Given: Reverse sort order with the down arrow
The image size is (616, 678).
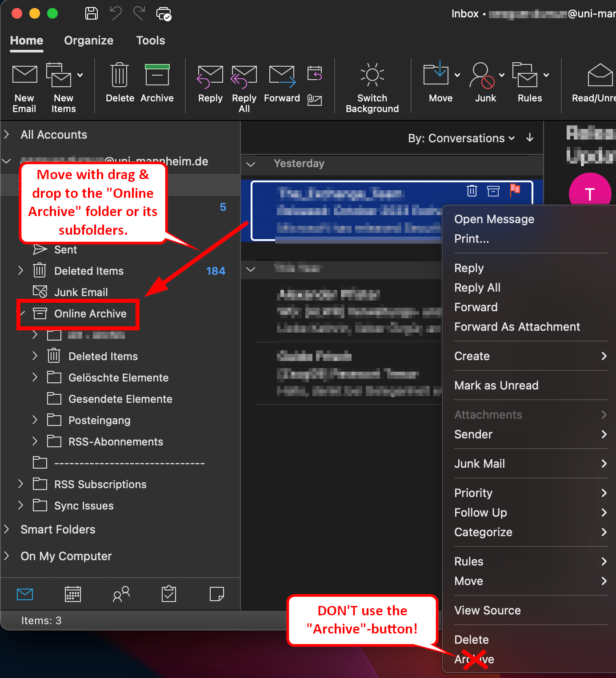Looking at the screenshot, I should [530, 138].
